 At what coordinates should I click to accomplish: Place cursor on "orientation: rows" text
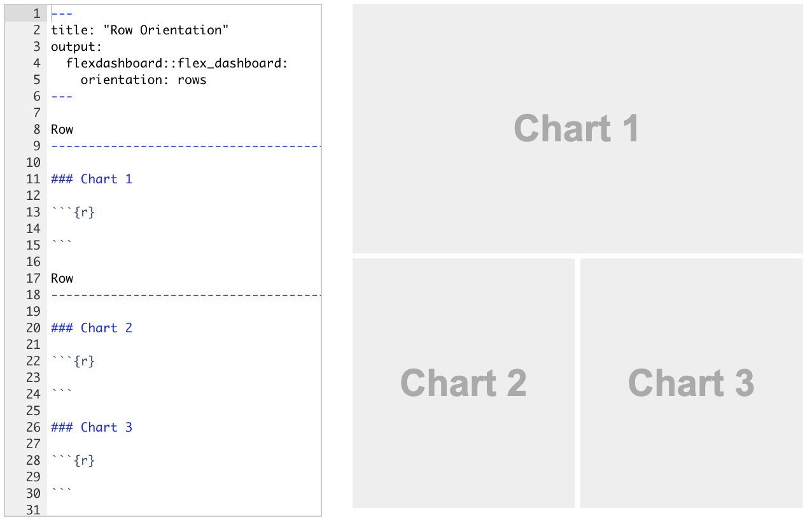pyautogui.click(x=143, y=80)
